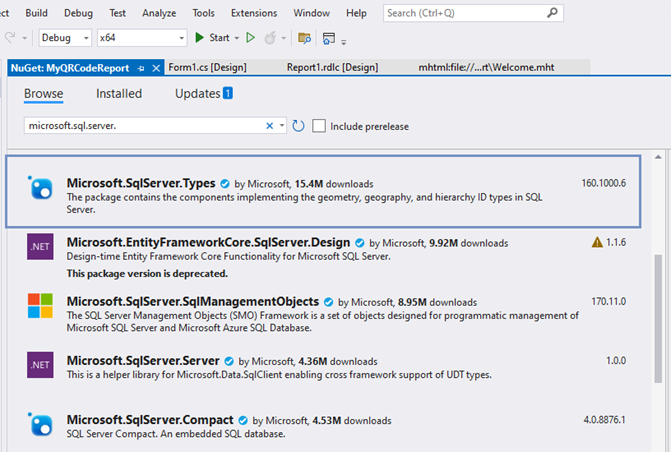Open the package search history dropdown
Viewport: 671px width, 452px height.
(282, 125)
